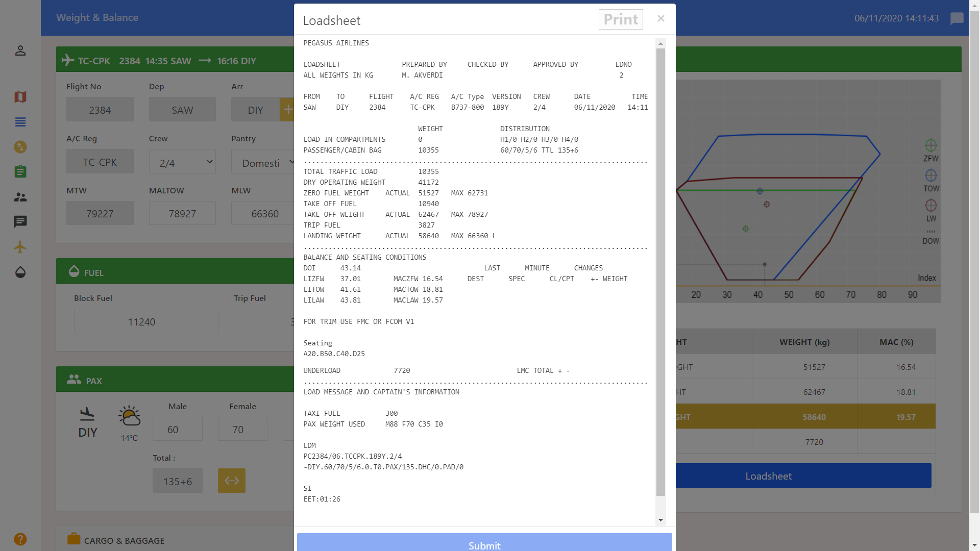The height and width of the screenshot is (551, 980).
Task: Click the PAX section people icon
Action: [74, 380]
